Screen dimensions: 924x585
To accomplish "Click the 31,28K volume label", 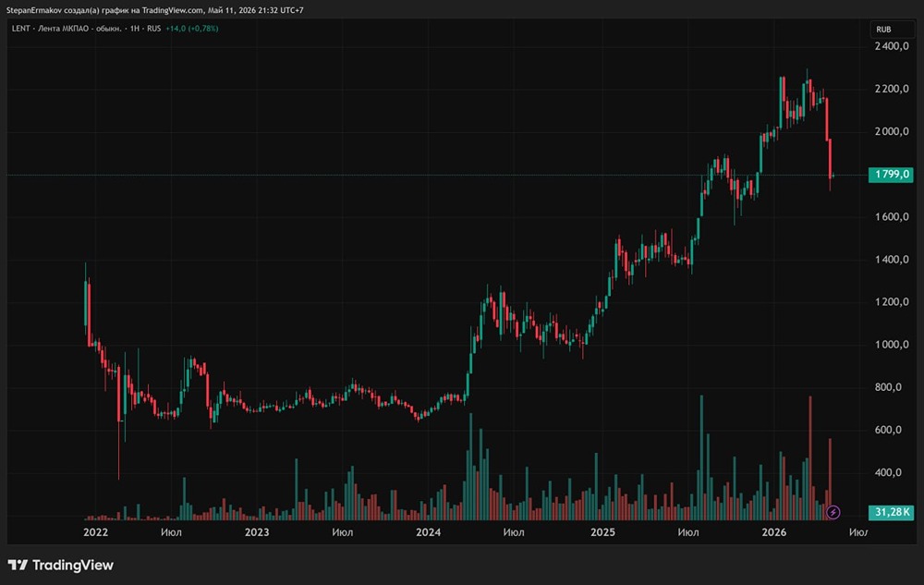I will coord(891,512).
